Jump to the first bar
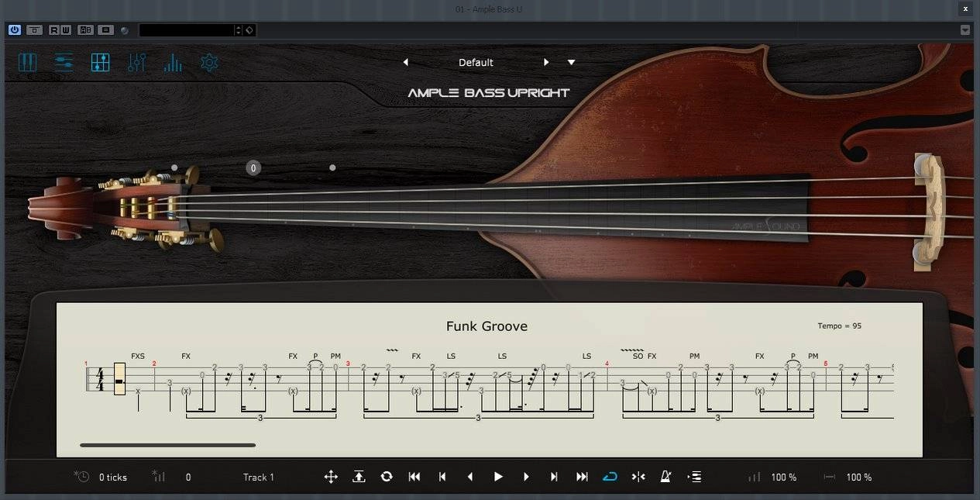Viewport: 980px width, 500px height. tap(414, 477)
